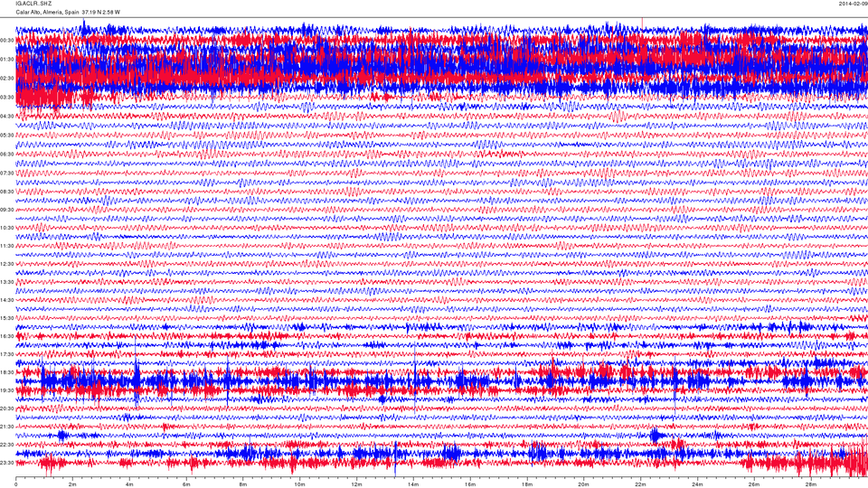Click the 09:30 time label
The image size is (868, 488).
point(7,210)
